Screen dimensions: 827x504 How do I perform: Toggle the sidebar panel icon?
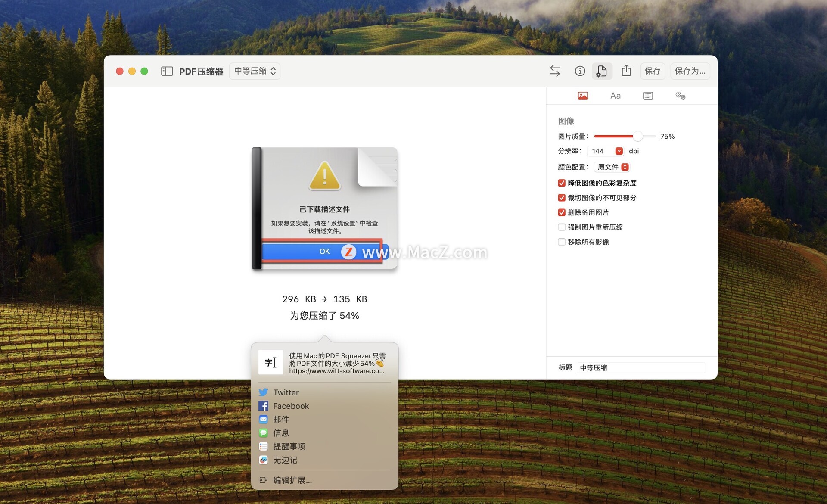pyautogui.click(x=167, y=71)
